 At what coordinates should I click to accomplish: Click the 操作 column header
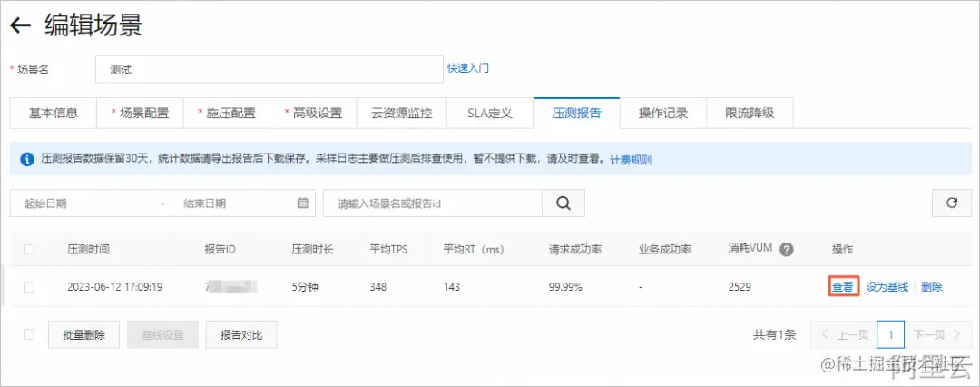click(842, 249)
